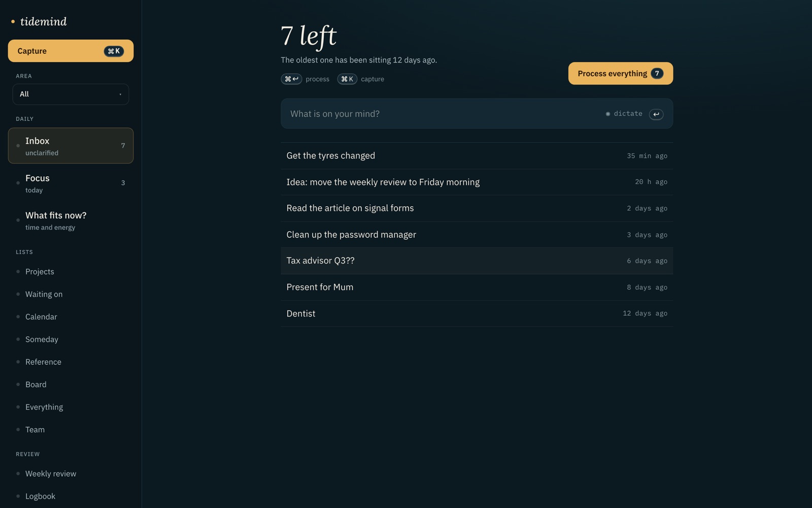812x508 pixels.
Task: Open the Logbook
Action: (x=71, y=496)
